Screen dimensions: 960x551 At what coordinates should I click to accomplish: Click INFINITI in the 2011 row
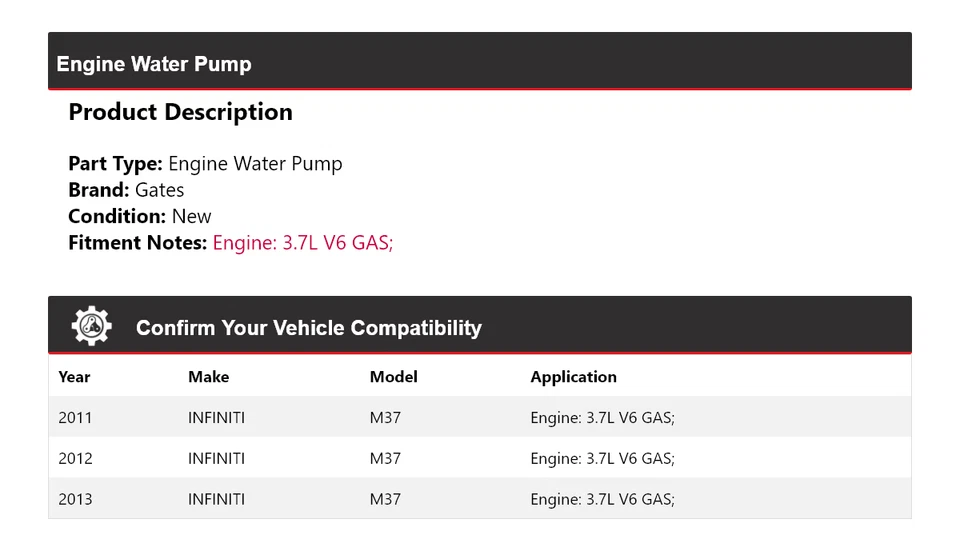click(216, 418)
